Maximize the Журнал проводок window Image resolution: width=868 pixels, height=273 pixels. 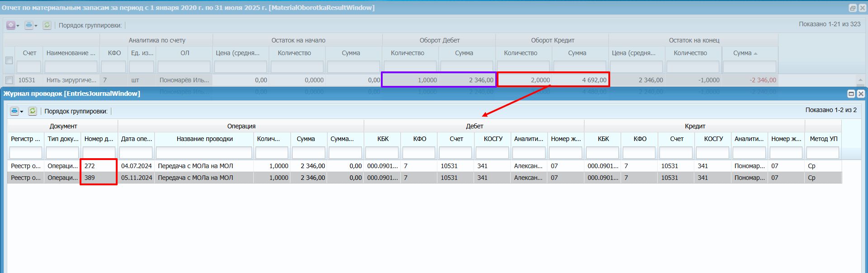[x=851, y=94]
